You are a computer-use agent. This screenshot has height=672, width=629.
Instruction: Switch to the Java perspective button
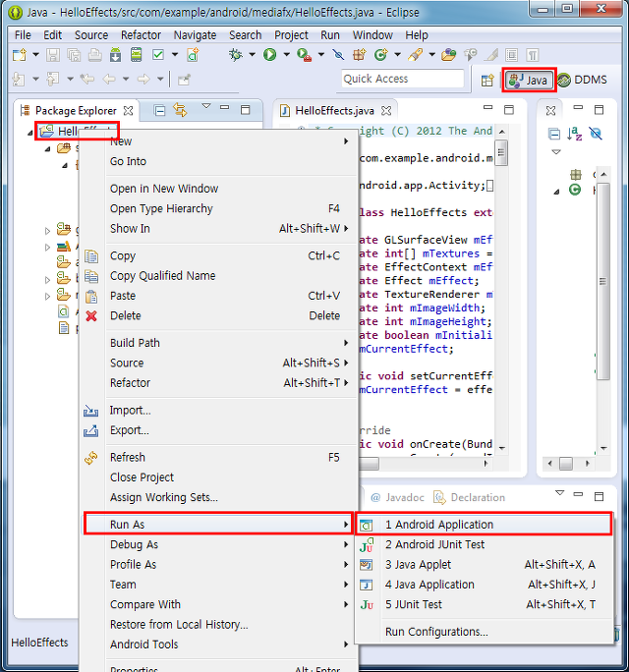pos(529,81)
